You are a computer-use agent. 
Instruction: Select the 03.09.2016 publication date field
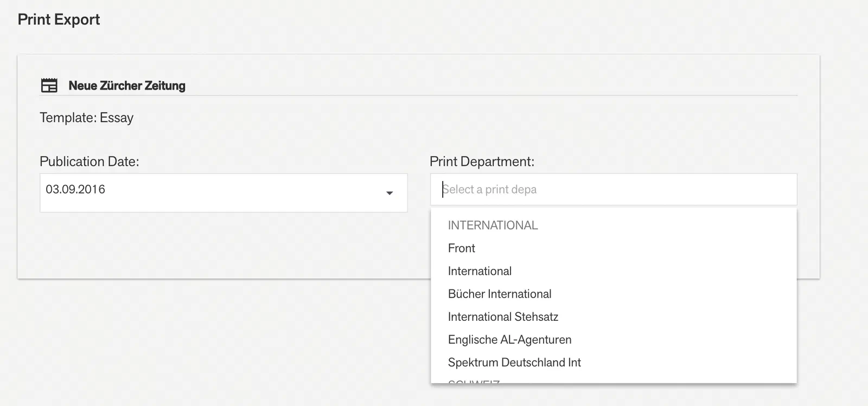[224, 193]
